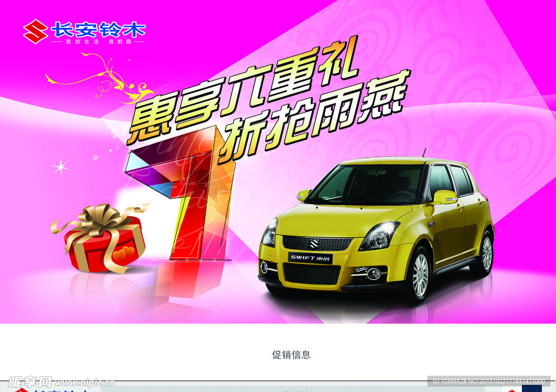Click the SWIFT 雨燕 license plate
The width and height of the screenshot is (556, 392).
tap(310, 258)
